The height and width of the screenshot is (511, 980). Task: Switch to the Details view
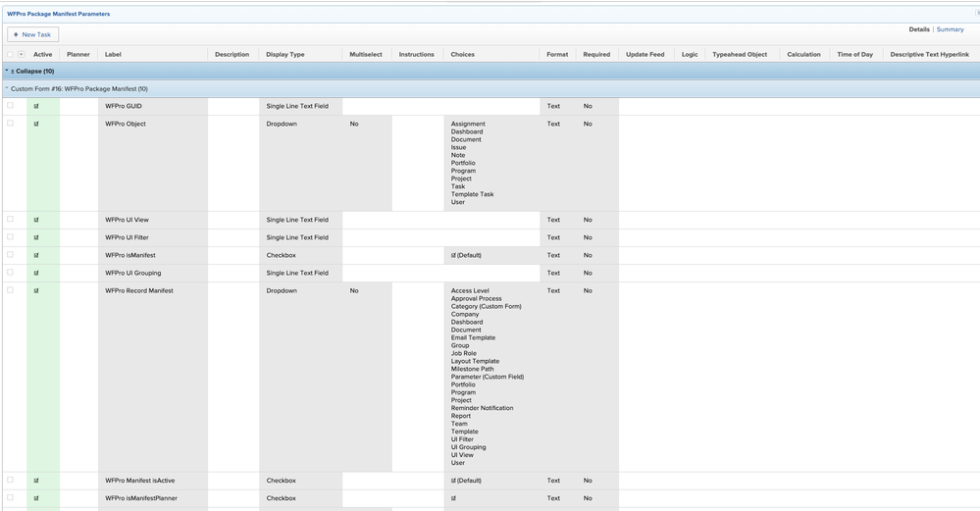pyautogui.click(x=919, y=29)
